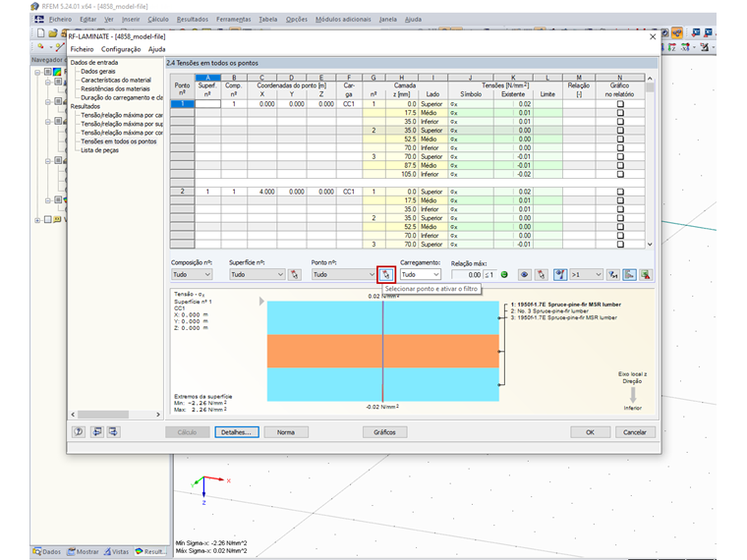The width and height of the screenshot is (747, 560).
Task: Toggle bottom navigator tree checkbox
Action: pyautogui.click(x=47, y=219)
